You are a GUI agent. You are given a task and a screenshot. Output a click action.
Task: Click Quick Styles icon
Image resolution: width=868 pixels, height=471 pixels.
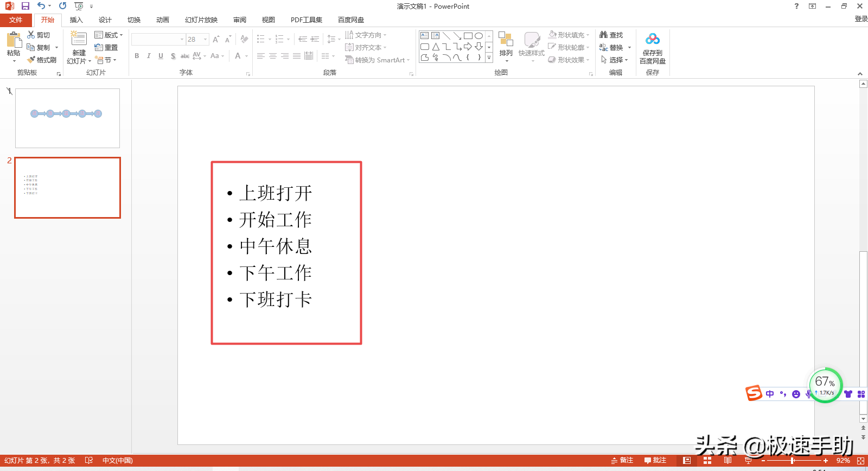point(532,40)
